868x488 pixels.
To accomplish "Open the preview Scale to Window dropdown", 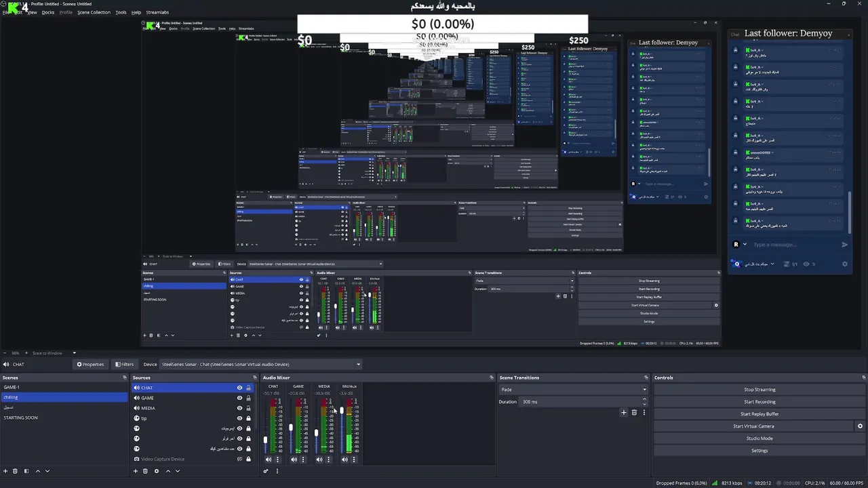I will 54,353.
